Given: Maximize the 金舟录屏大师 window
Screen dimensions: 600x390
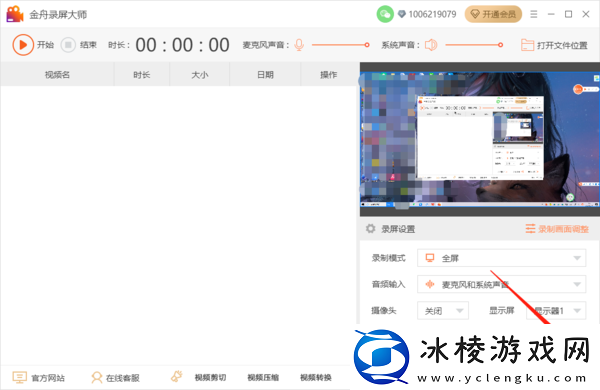Looking at the screenshot, I should coord(569,14).
